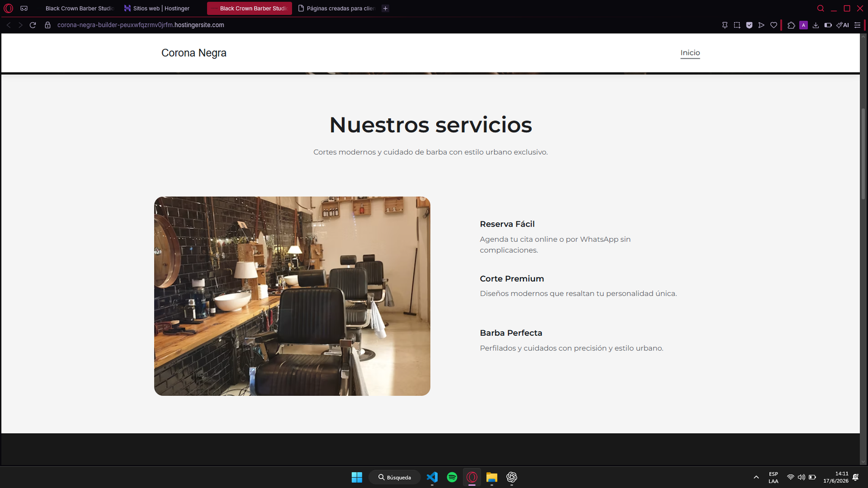Expand hidden system tray icons chevron
Image resolution: width=868 pixels, height=488 pixels.
756,477
